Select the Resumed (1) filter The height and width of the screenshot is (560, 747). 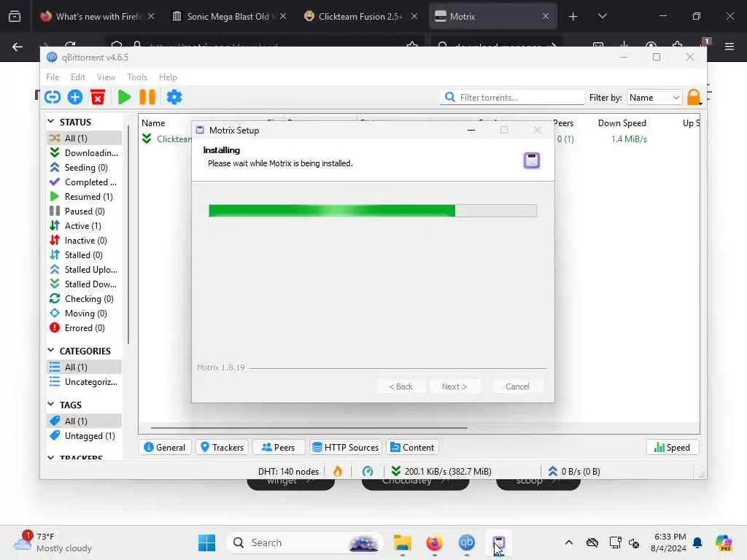85,197
